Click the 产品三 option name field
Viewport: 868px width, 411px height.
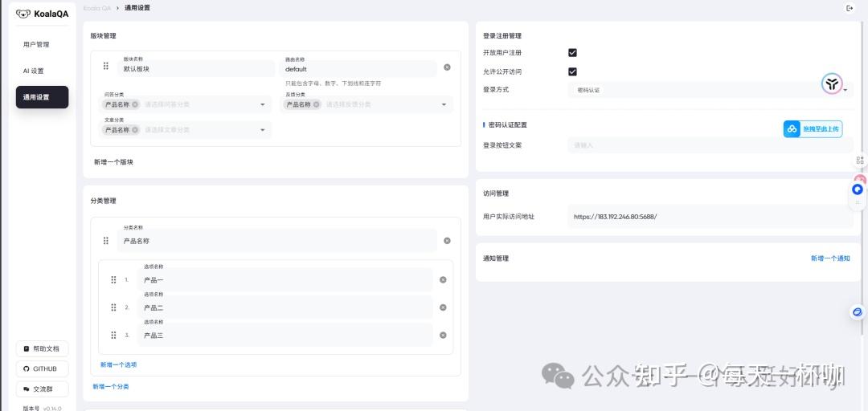(285, 335)
